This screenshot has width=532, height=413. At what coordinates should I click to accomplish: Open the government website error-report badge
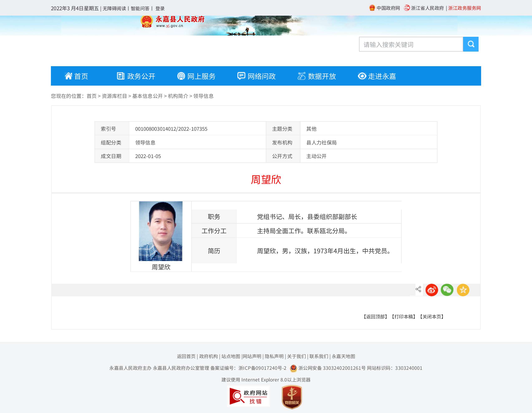tap(248, 396)
